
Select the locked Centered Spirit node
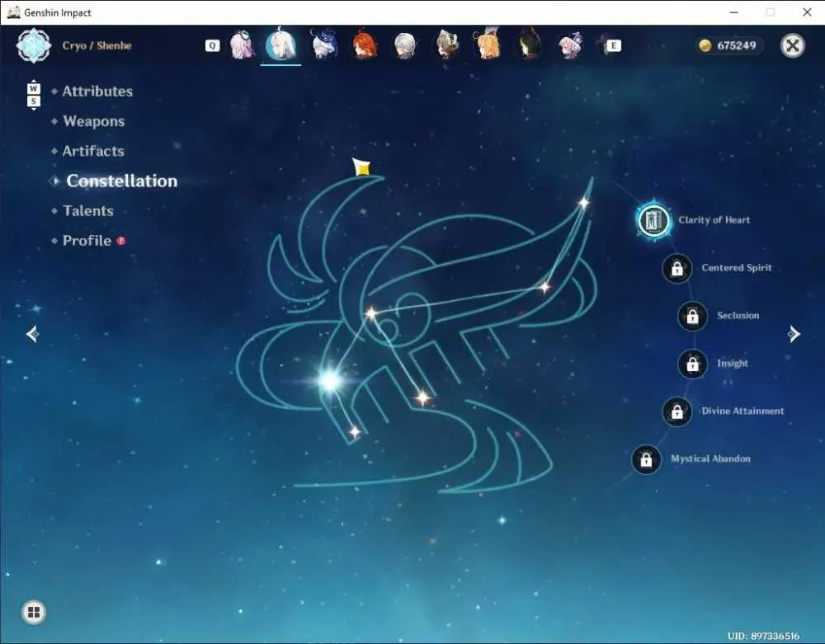pyautogui.click(x=677, y=268)
